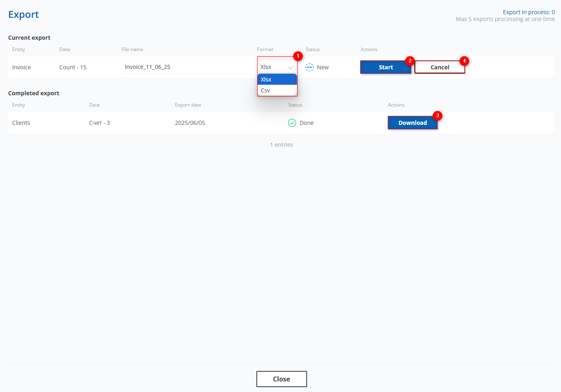
Task: Click the green Done checkmark icon
Action: (x=292, y=123)
